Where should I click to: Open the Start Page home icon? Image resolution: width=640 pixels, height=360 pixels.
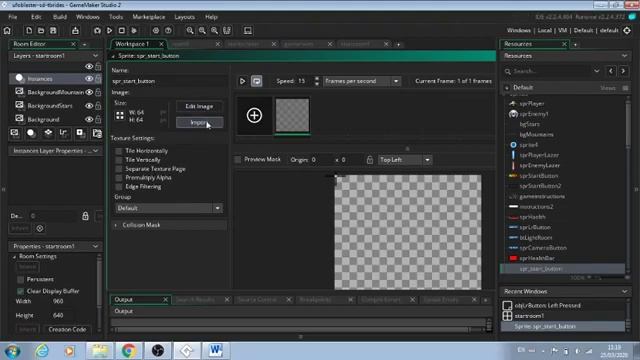pos(7,31)
